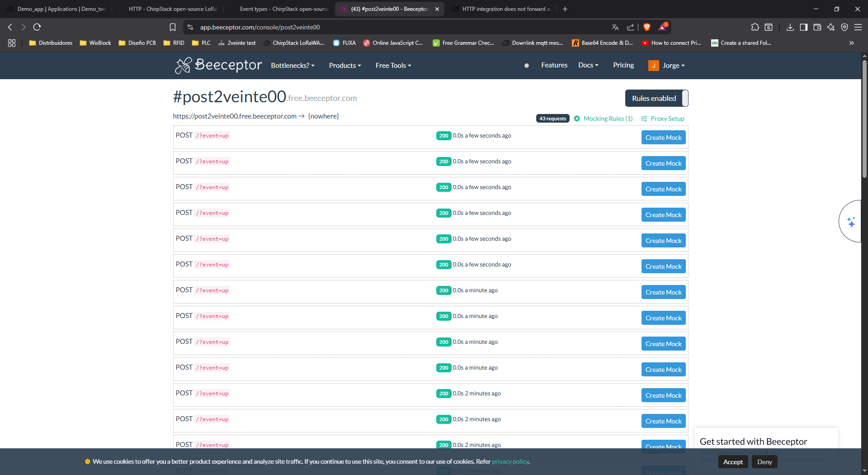Screen dimensions: 868x475
Task: Open browser extensions puzzle icon
Action: click(x=755, y=27)
